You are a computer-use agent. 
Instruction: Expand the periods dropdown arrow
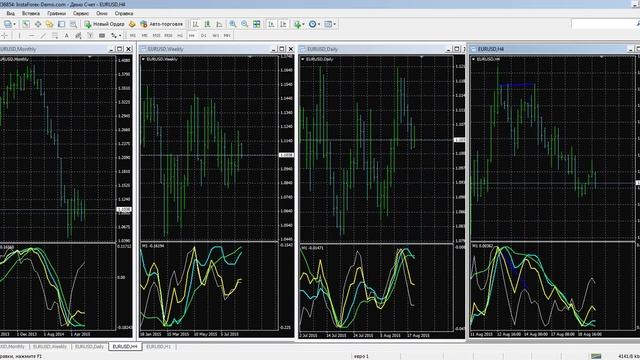(319, 24)
